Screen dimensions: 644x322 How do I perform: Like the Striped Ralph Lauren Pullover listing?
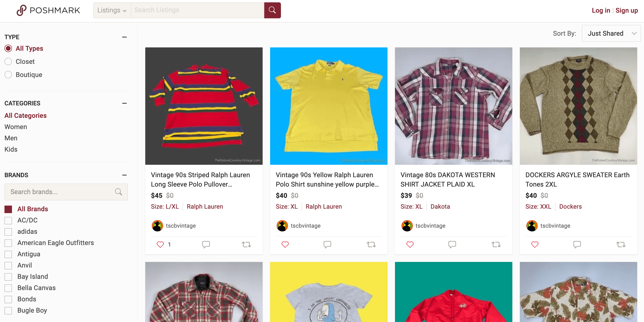(160, 244)
